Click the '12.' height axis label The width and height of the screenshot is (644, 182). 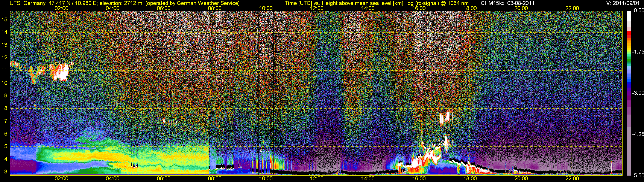(5, 58)
